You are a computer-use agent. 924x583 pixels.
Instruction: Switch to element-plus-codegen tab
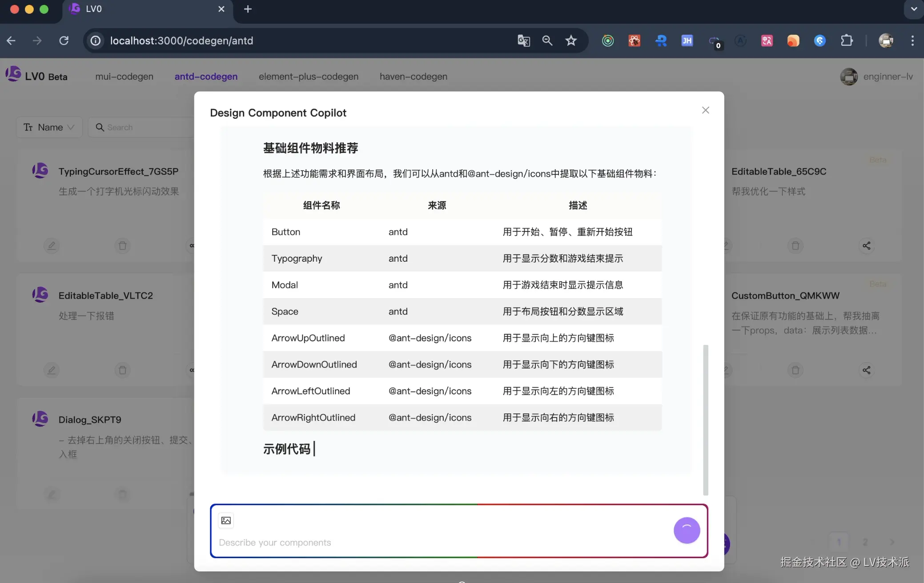pos(308,77)
